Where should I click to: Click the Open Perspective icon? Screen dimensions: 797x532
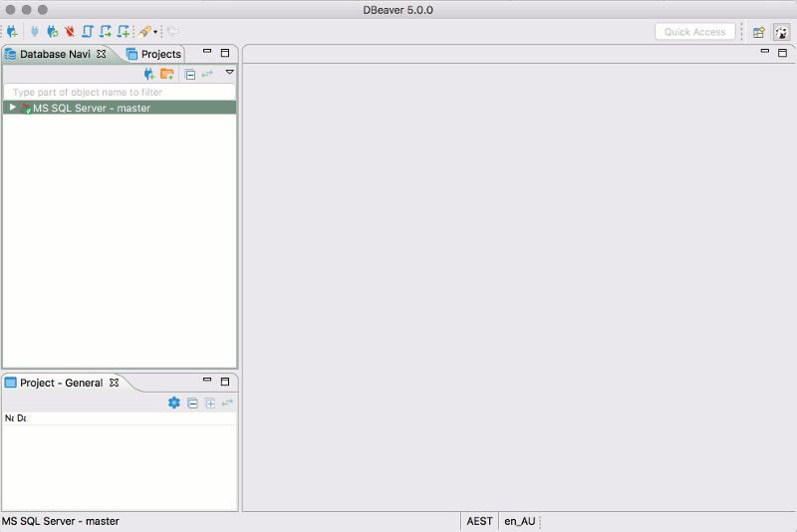coord(759,32)
